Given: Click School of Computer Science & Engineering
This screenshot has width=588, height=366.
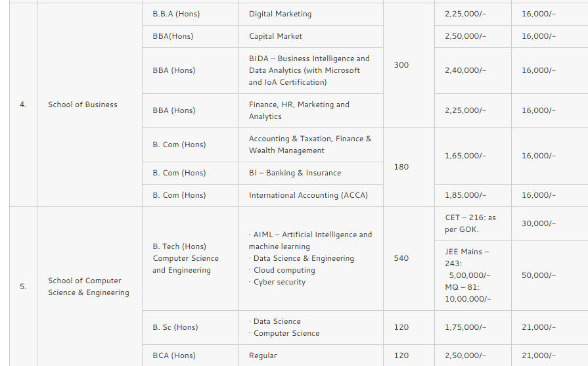Looking at the screenshot, I should tap(88, 286).
